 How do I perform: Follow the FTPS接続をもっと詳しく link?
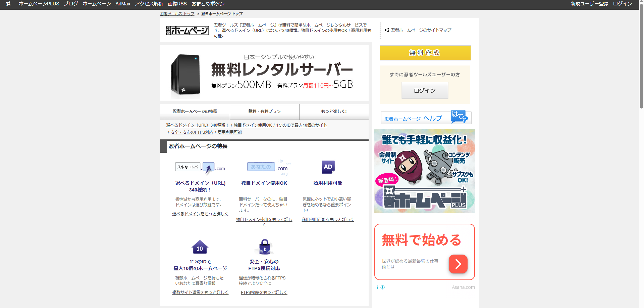click(x=264, y=293)
